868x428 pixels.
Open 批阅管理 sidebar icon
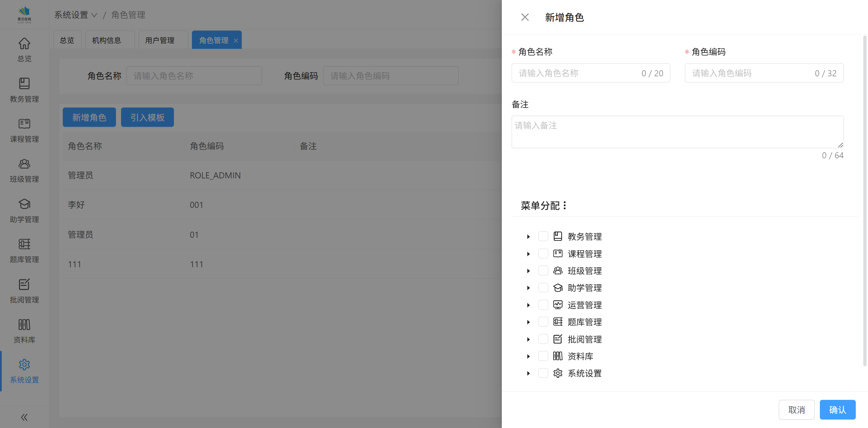point(24,285)
